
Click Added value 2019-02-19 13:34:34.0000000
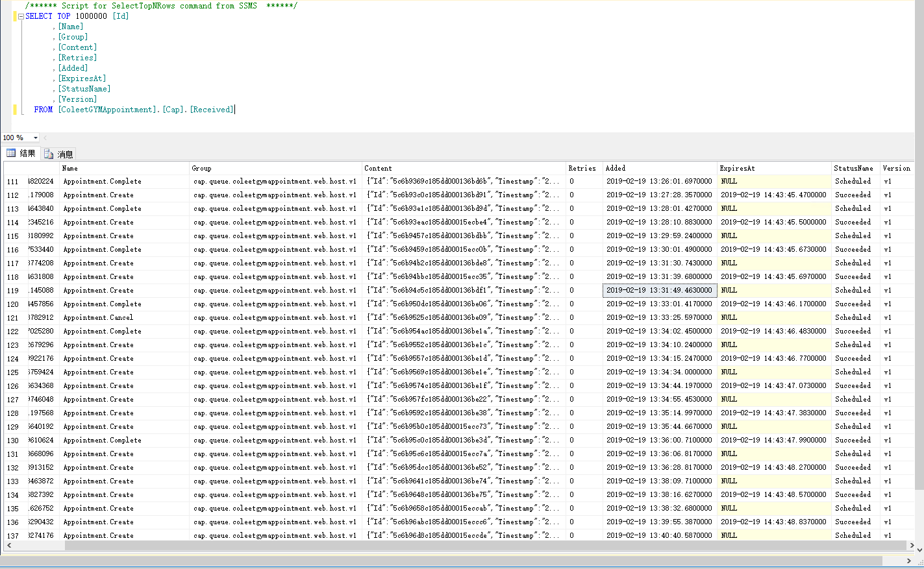pos(660,372)
